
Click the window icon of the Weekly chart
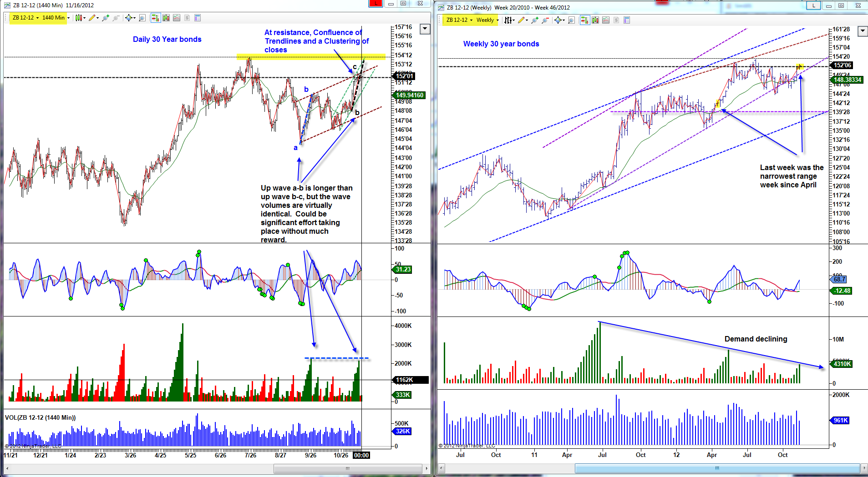point(441,7)
